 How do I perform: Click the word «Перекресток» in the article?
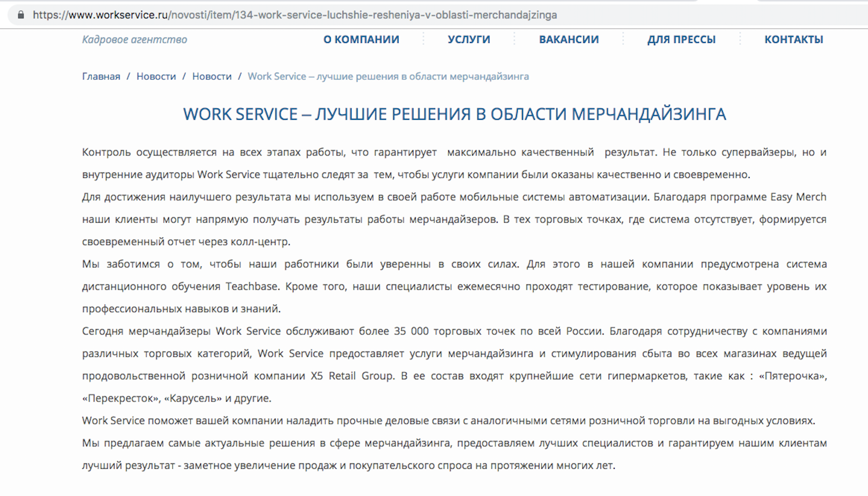121,398
